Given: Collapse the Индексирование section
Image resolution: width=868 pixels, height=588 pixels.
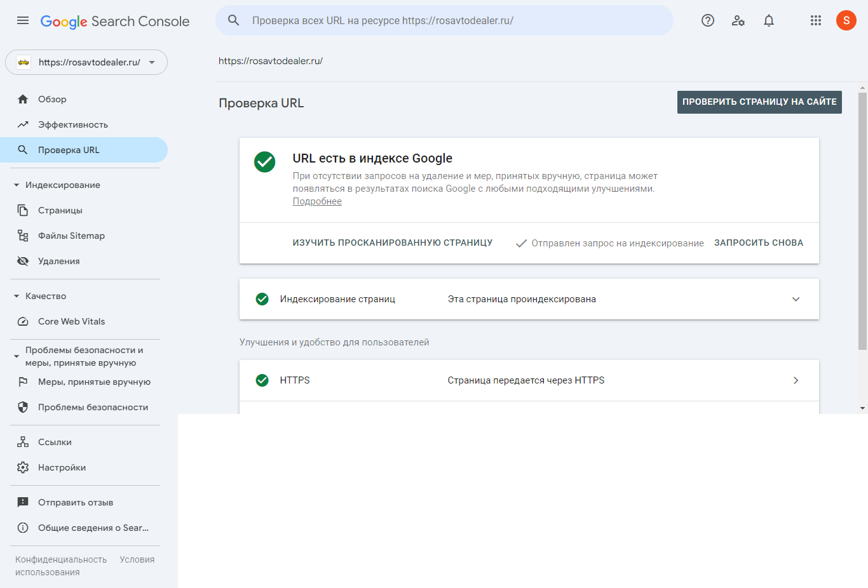Looking at the screenshot, I should click(x=17, y=185).
